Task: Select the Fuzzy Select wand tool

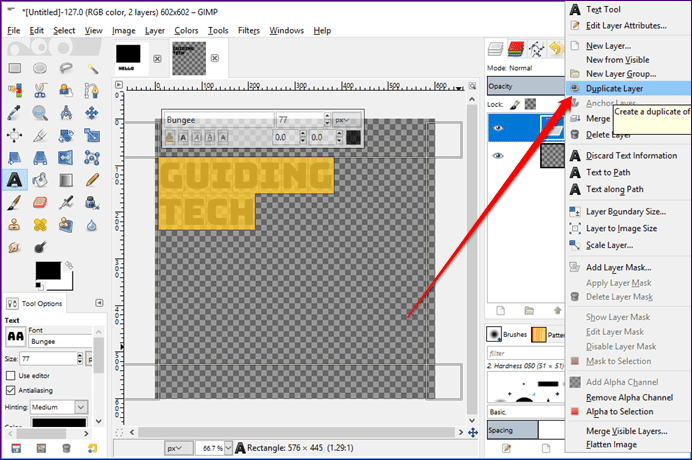Action: click(x=92, y=68)
